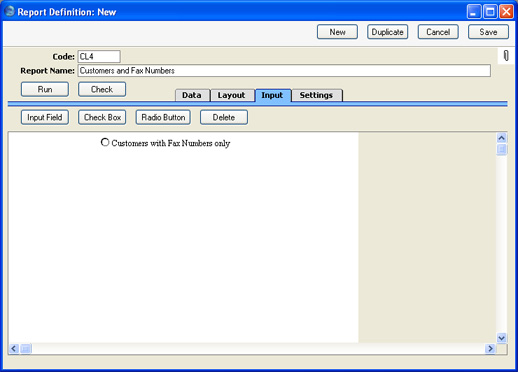The image size is (518, 372).
Task: Select 'Customers with Fax Numbers only' radio button
Action: (x=105, y=142)
